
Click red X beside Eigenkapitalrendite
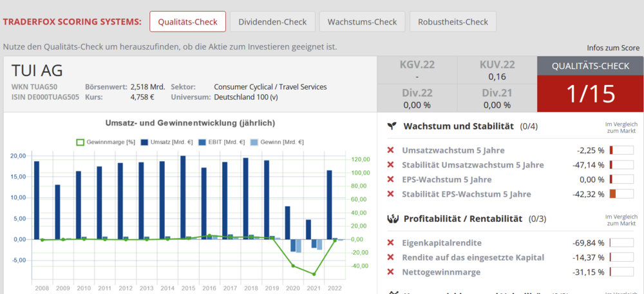(x=391, y=243)
